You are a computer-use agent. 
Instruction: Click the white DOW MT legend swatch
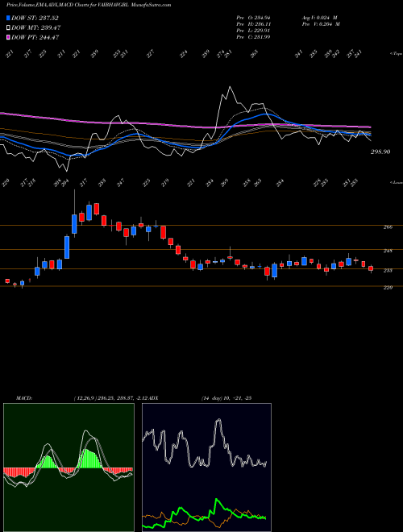click(x=8, y=28)
